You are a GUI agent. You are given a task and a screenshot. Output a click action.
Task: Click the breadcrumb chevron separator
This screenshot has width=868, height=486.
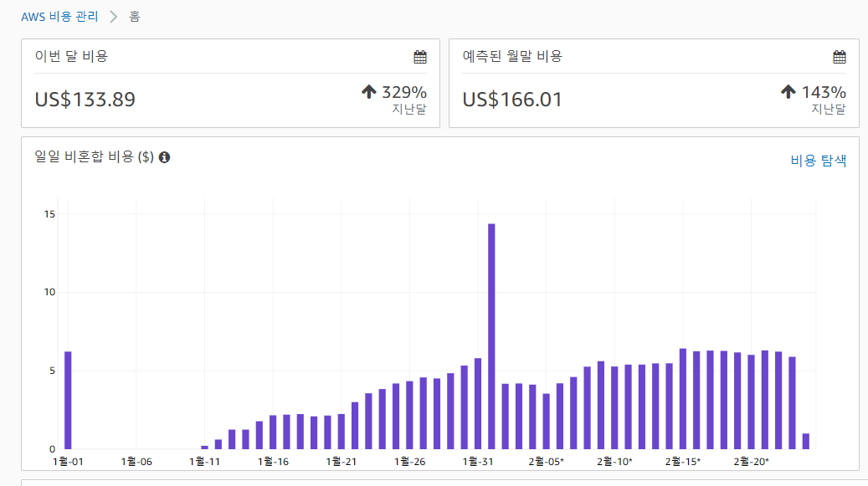[114, 17]
